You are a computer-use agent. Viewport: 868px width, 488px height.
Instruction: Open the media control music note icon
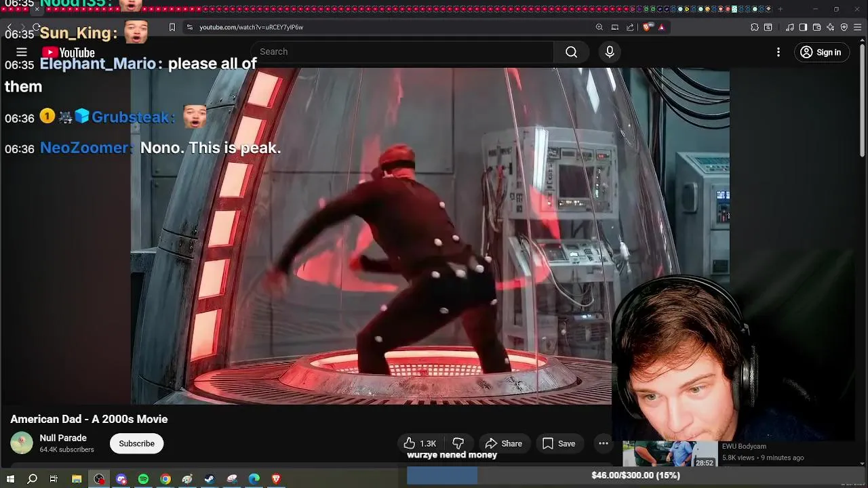click(x=790, y=27)
